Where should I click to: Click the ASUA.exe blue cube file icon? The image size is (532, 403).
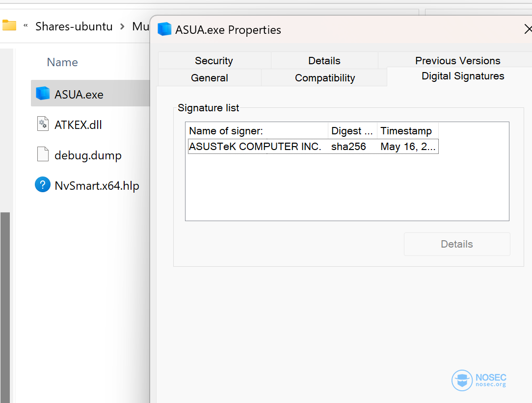(x=43, y=93)
